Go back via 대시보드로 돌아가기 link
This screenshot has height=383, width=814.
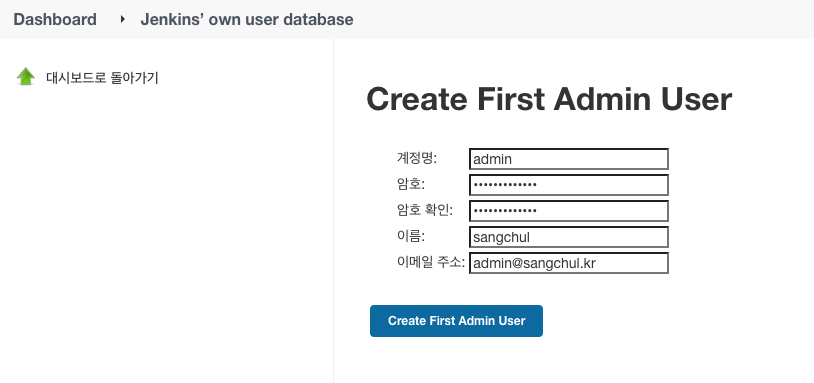click(x=102, y=77)
